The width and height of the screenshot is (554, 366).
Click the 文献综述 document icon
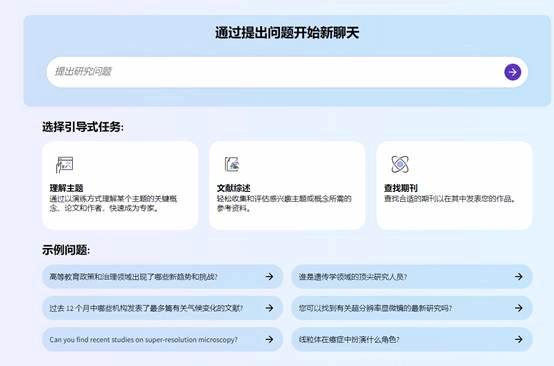[232, 164]
